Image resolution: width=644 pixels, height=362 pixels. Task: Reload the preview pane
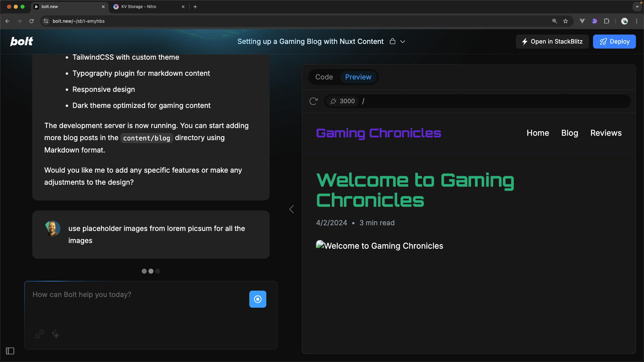(313, 101)
